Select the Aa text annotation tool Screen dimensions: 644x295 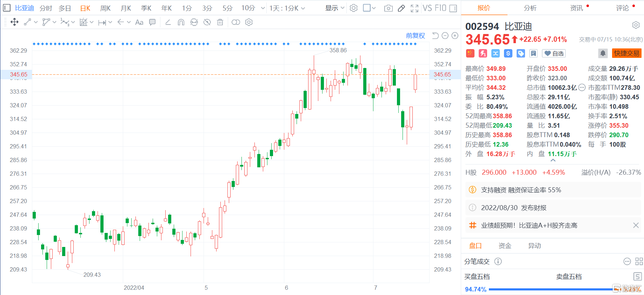coord(139,22)
